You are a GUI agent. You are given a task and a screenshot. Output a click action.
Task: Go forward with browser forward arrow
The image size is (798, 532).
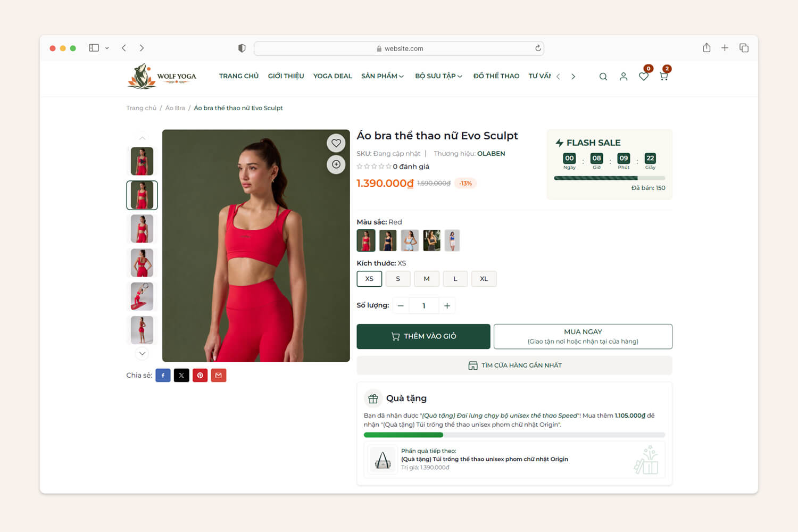click(142, 48)
